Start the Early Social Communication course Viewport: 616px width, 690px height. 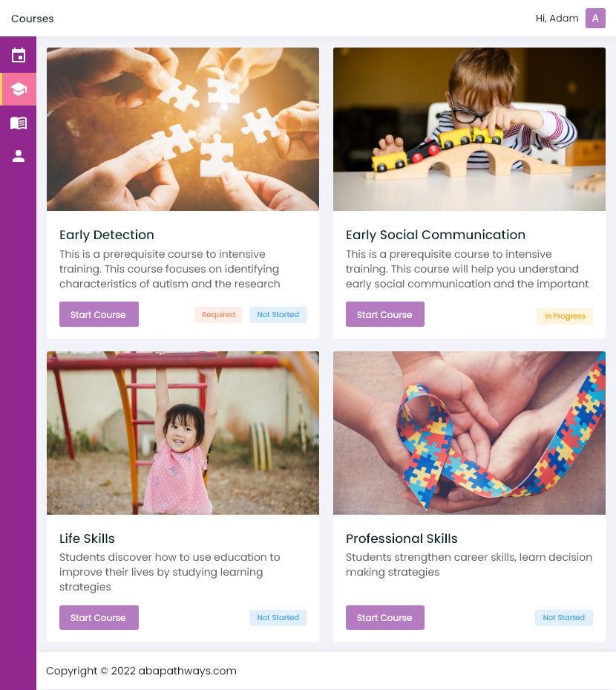click(384, 314)
